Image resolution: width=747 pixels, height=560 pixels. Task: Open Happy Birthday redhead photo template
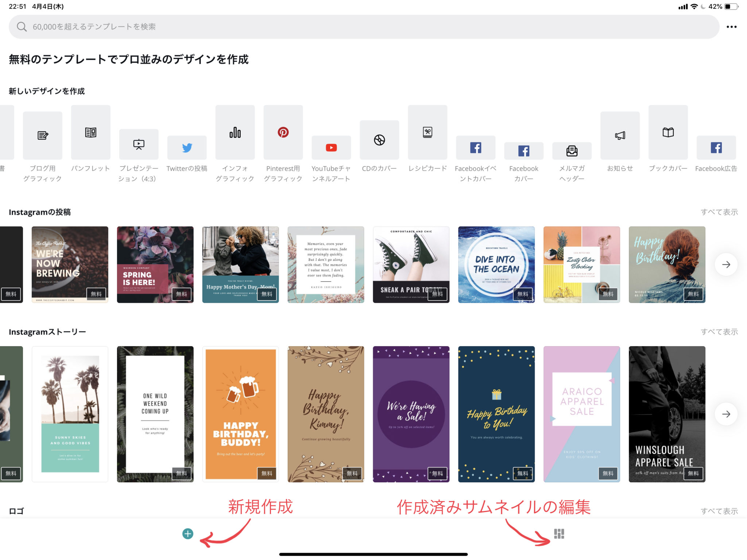pyautogui.click(x=667, y=264)
